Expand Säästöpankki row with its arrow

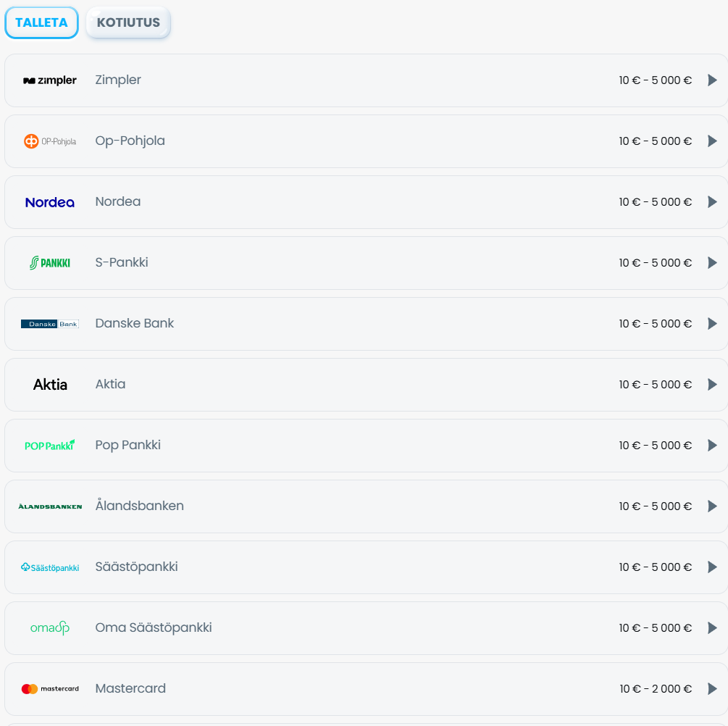coord(712,567)
